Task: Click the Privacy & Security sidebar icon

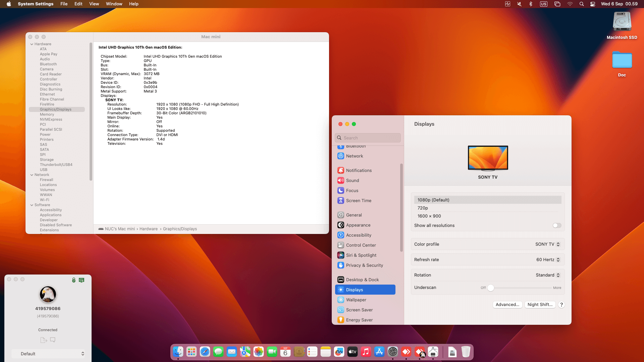Action: tap(341, 265)
